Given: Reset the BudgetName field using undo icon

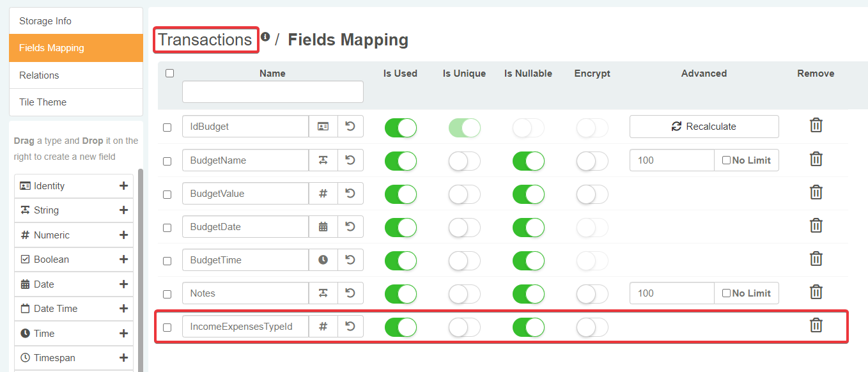Looking at the screenshot, I should coord(350,160).
